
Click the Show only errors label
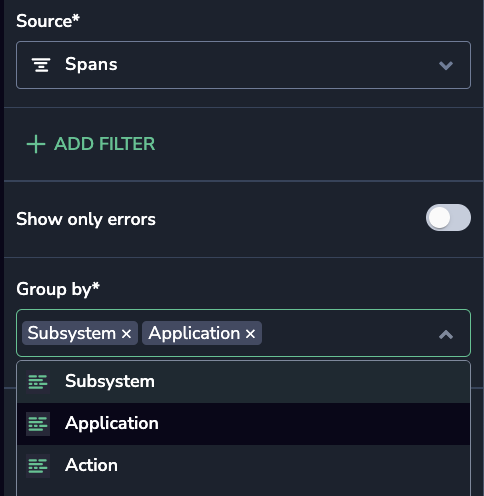point(86,219)
